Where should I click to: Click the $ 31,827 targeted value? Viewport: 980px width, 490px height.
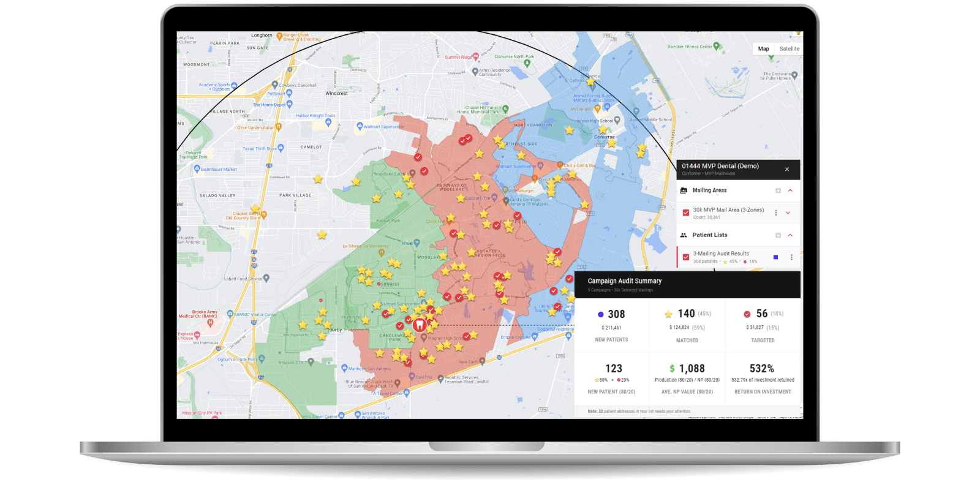(x=755, y=328)
